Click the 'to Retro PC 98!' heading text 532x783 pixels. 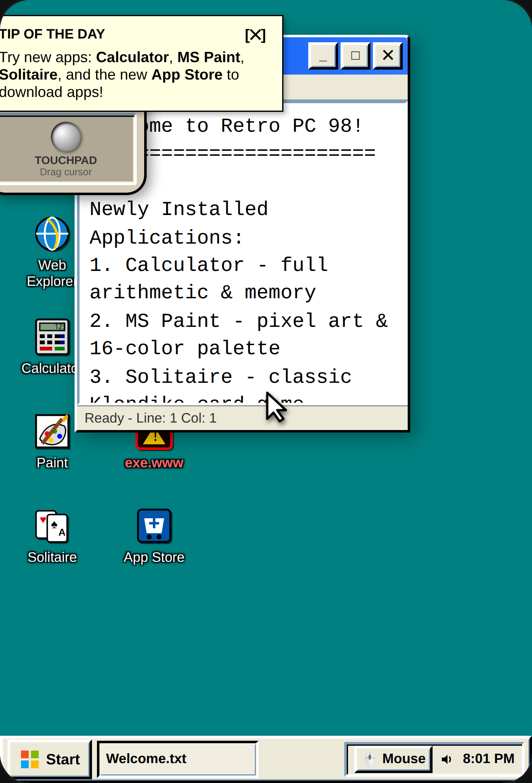click(x=274, y=126)
